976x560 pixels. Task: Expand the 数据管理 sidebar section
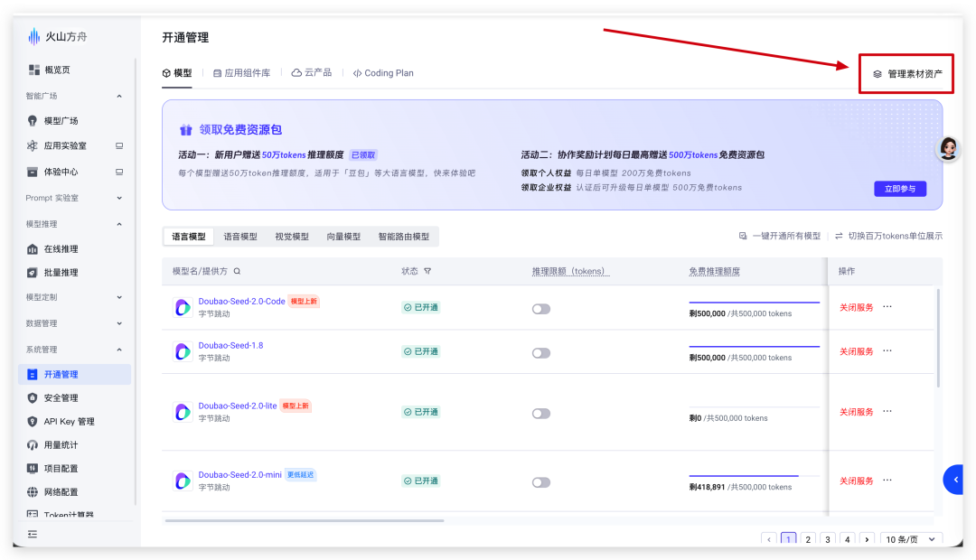(x=119, y=323)
